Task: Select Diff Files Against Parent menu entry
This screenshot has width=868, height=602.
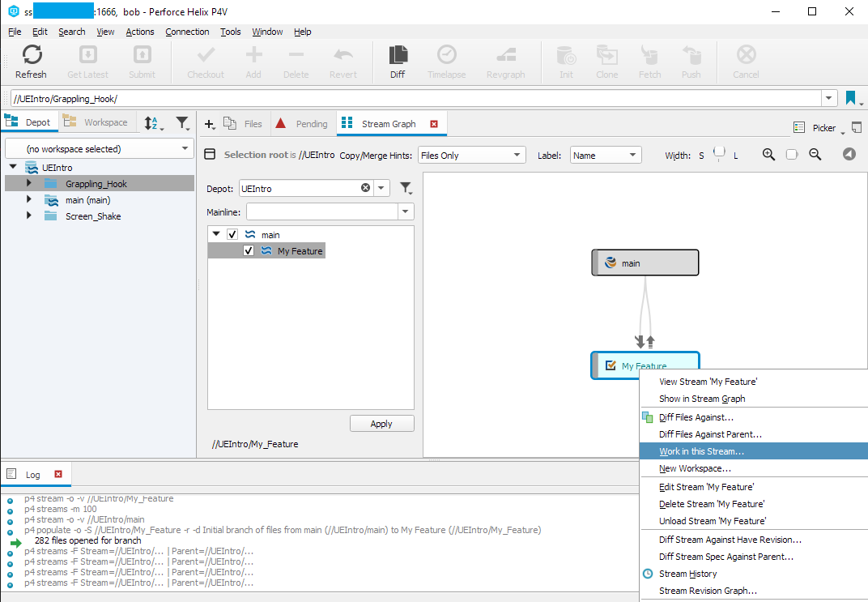Action: point(753,434)
